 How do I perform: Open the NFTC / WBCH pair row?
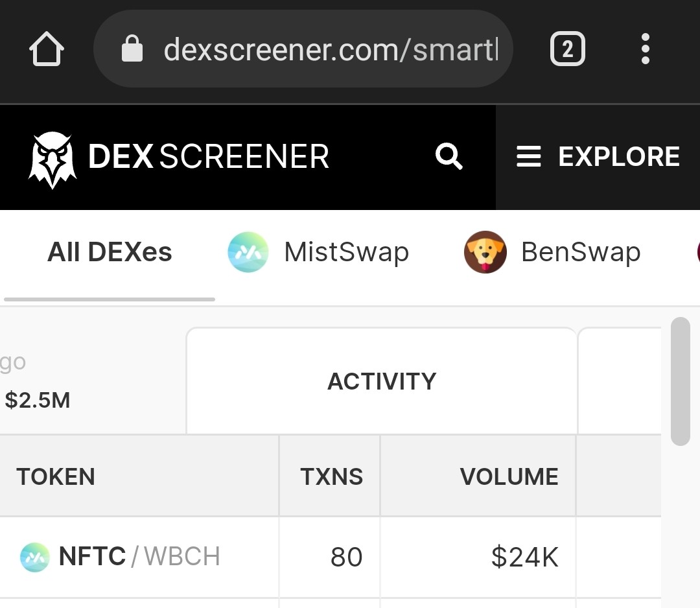331,557
